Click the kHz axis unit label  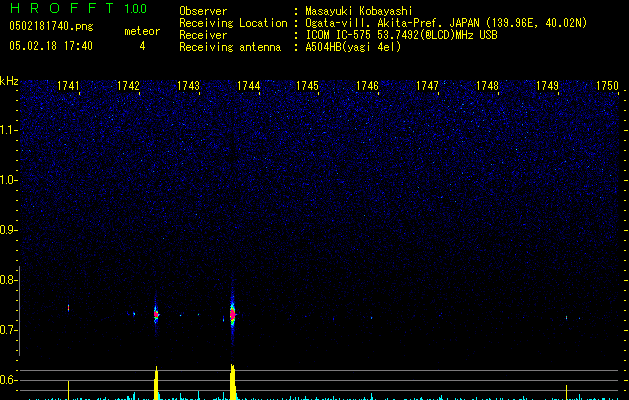9,81
